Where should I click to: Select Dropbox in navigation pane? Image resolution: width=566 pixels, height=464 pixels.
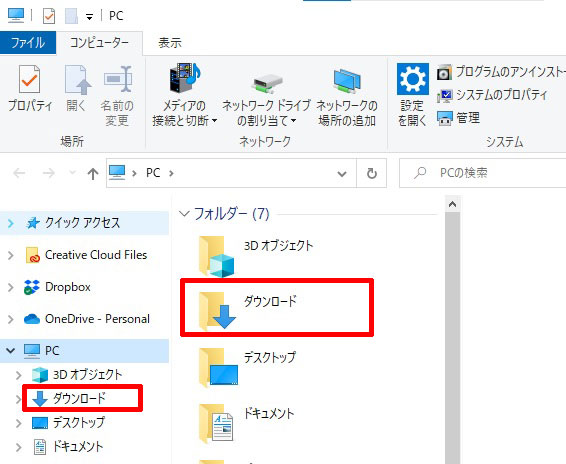pos(68,287)
